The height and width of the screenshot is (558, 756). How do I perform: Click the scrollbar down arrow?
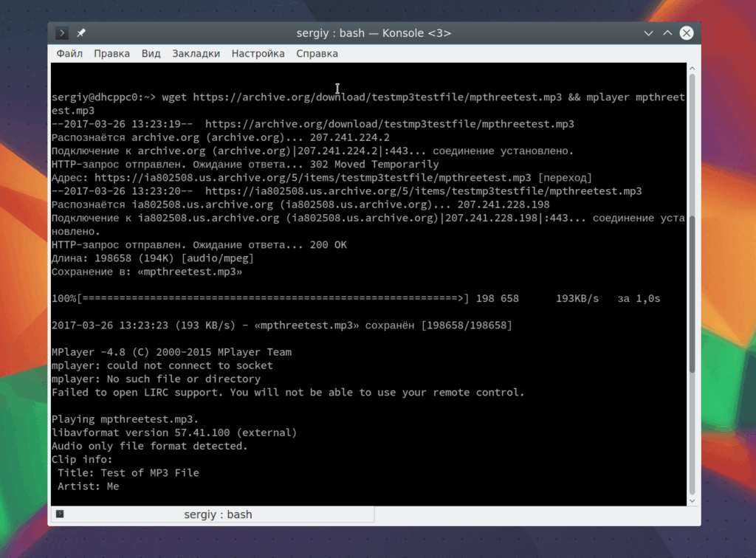coord(693,501)
